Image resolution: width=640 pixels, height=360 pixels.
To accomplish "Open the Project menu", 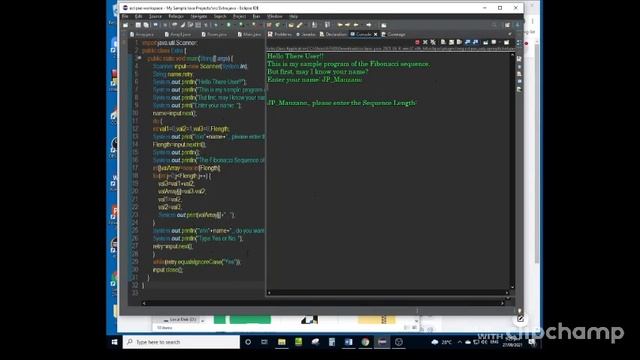I will click(x=239, y=16).
